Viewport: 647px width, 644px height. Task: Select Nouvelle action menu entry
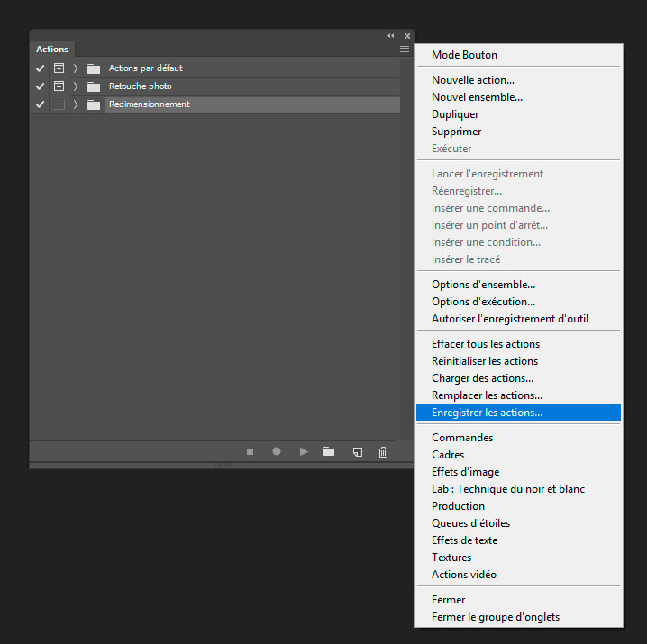pyautogui.click(x=473, y=80)
